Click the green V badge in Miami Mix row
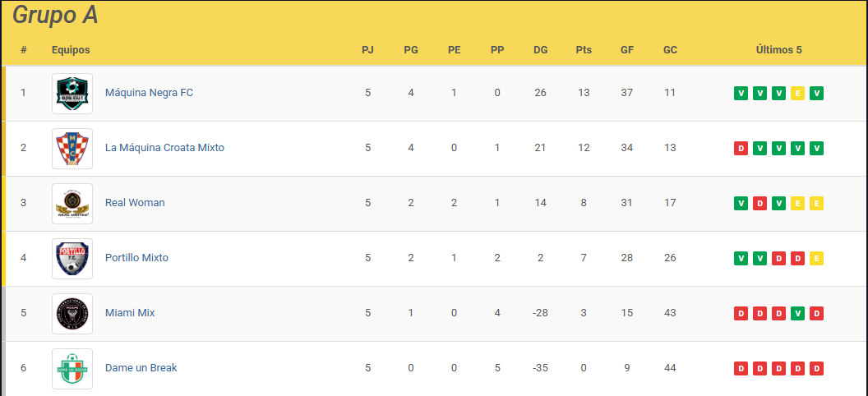Image resolution: width=868 pixels, height=396 pixels. (x=797, y=314)
